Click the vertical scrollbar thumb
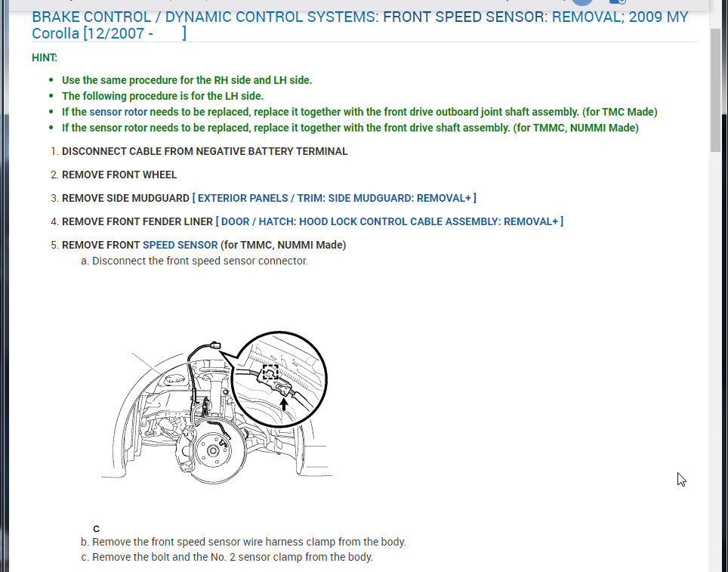This screenshot has width=728, height=572. 715,89
